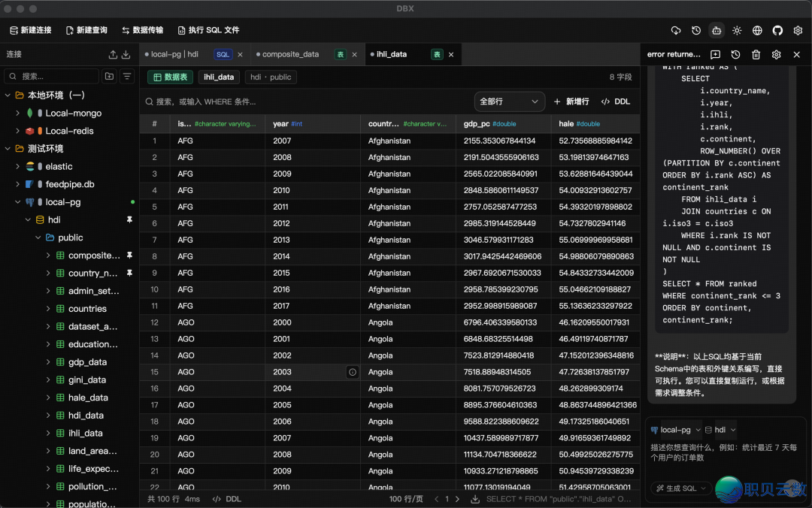Open the hdi database dropdown in AI panel
The height and width of the screenshot is (508, 812).
pyautogui.click(x=720, y=430)
